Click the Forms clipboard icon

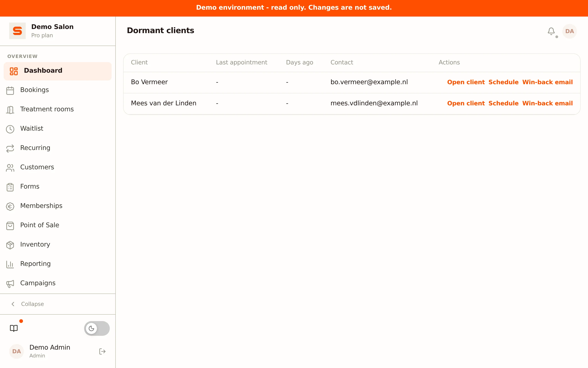tap(10, 187)
